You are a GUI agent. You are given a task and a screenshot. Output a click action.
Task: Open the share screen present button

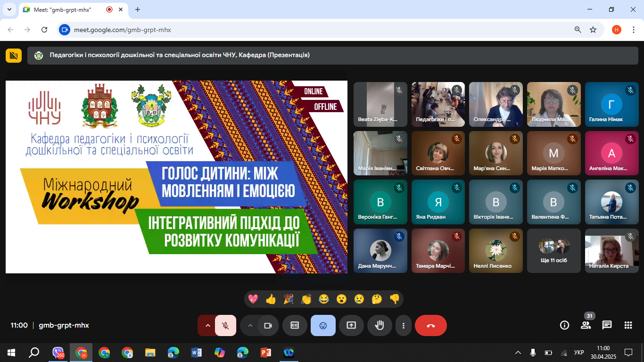click(x=351, y=325)
